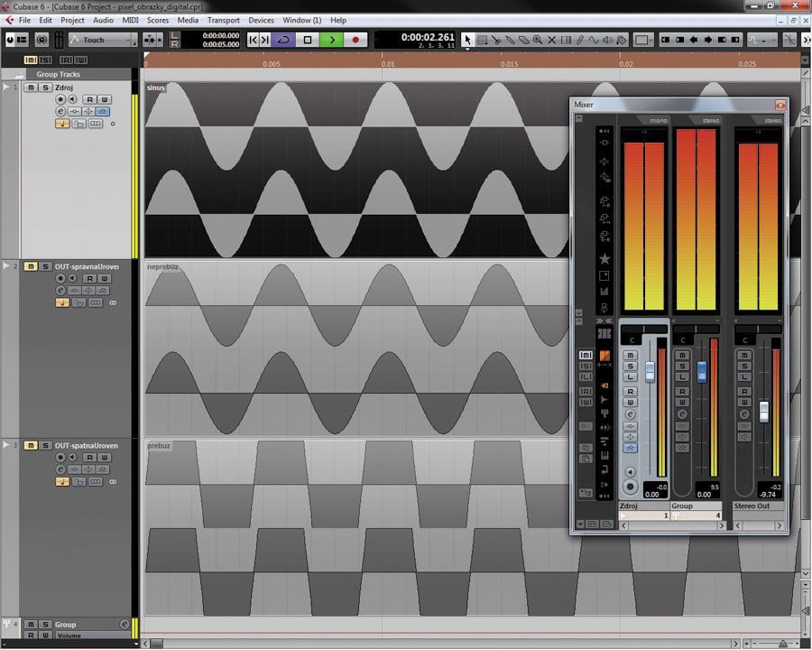Go to project start in transport
This screenshot has height=650, width=812.
[253, 40]
